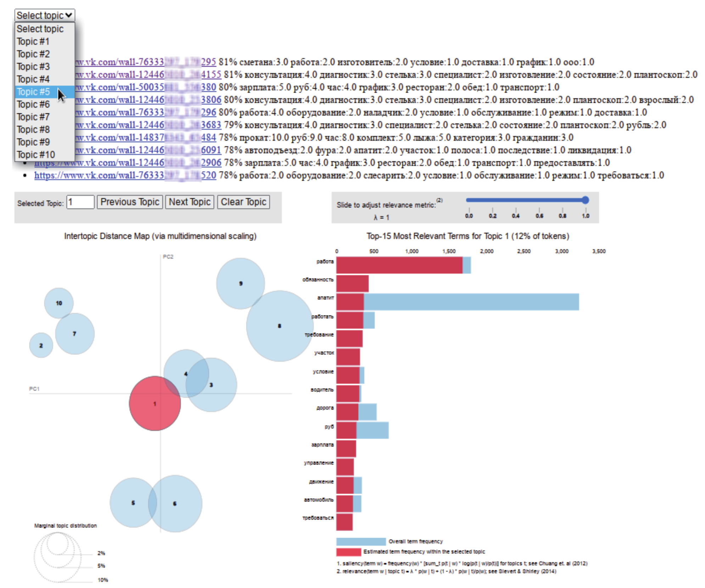705x588 pixels.
Task: Choose Topic #10 in dropdown list
Action: click(x=35, y=155)
